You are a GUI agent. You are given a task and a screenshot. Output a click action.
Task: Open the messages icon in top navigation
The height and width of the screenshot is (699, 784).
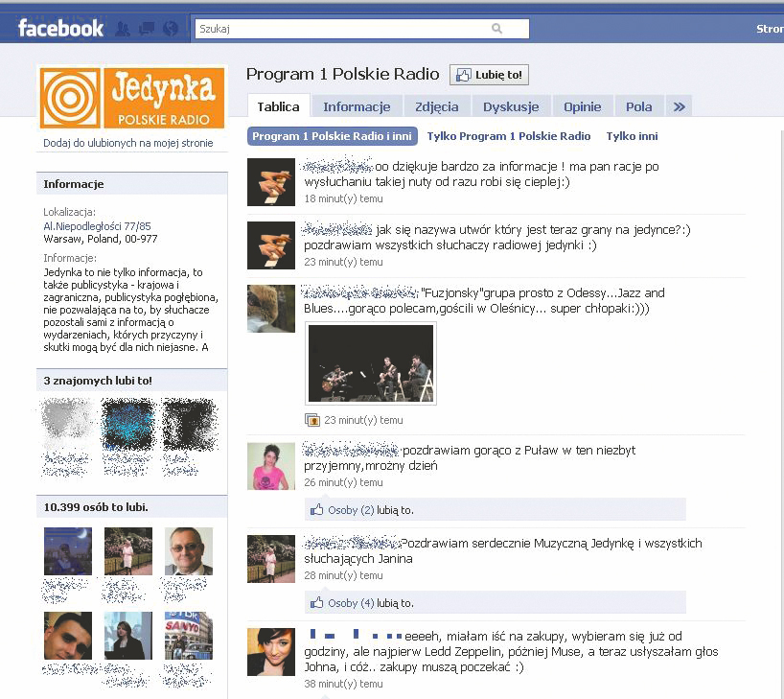point(146,28)
